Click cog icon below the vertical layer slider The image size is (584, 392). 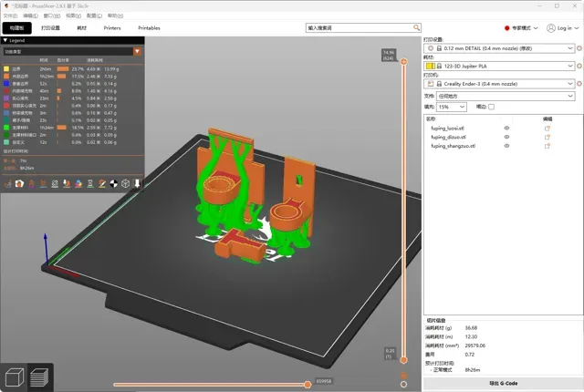pyautogui.click(x=403, y=384)
